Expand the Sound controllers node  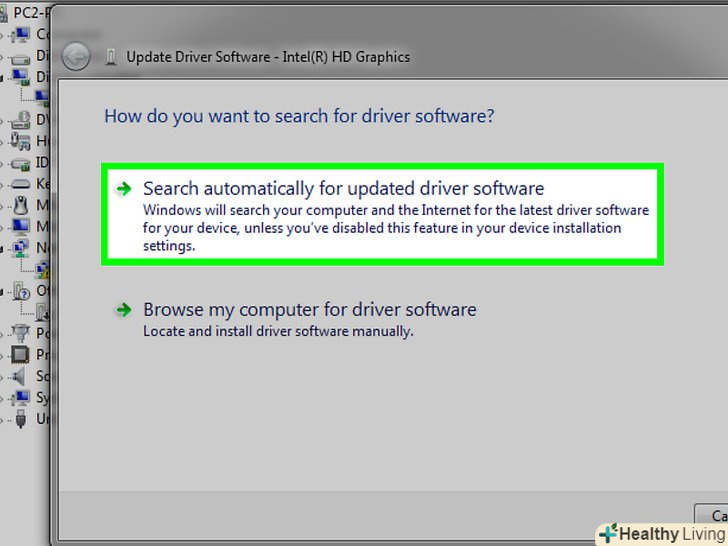(2, 377)
